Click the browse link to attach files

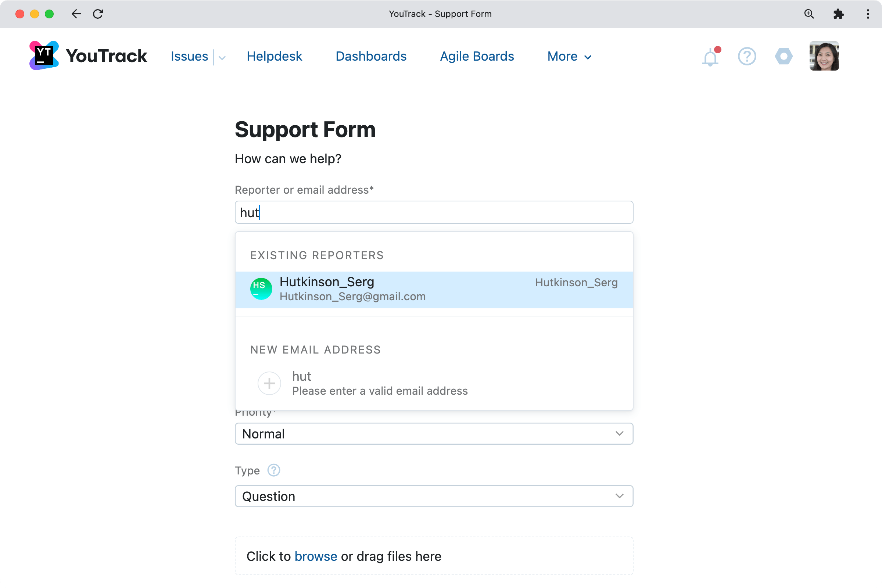click(x=315, y=556)
